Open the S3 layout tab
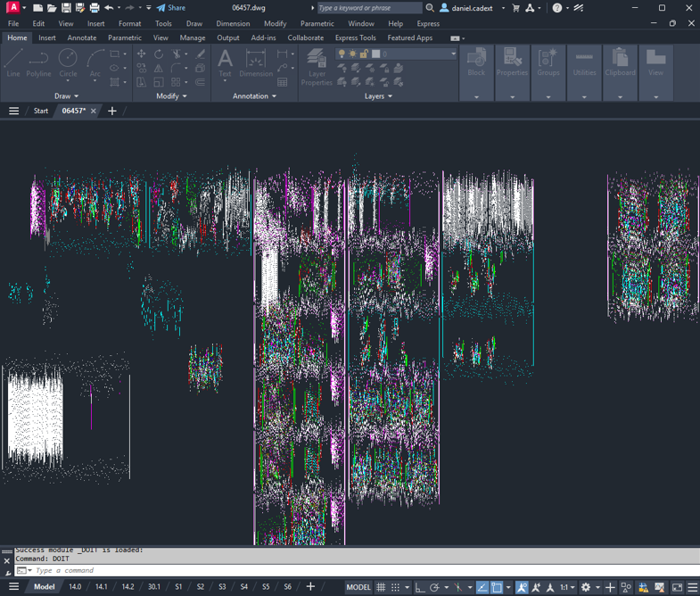This screenshot has height=596, width=700. pyautogui.click(x=222, y=587)
